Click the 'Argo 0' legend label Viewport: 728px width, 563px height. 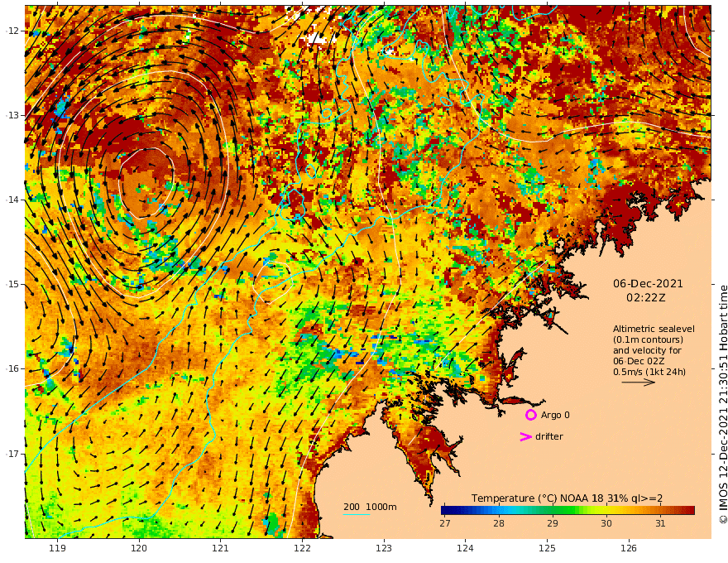(555, 415)
